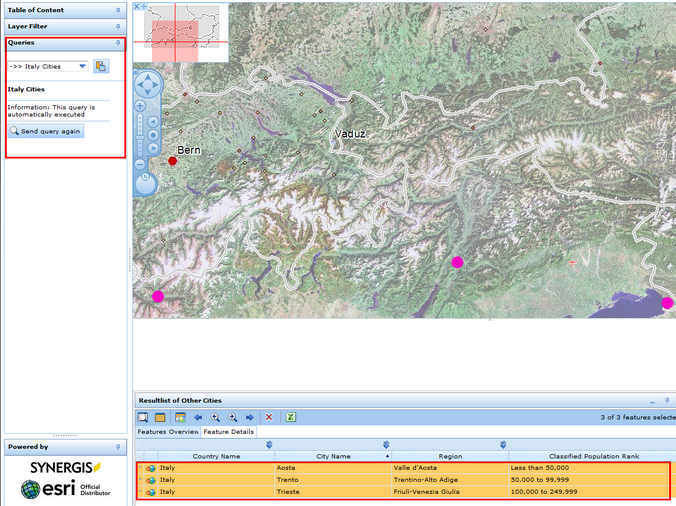Zoom out with the minus button
Screen dimensions: 676x506
(x=140, y=164)
